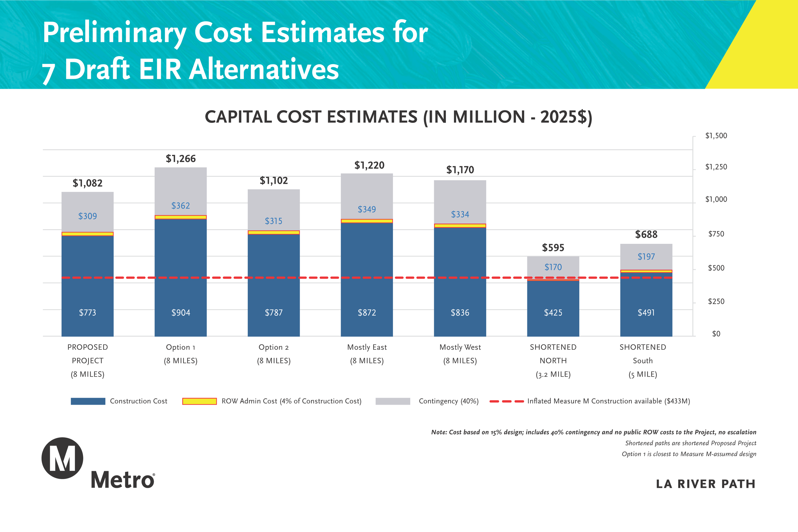798x532 pixels.
Task: Click the $836 construction cost label
Action: coord(460,313)
